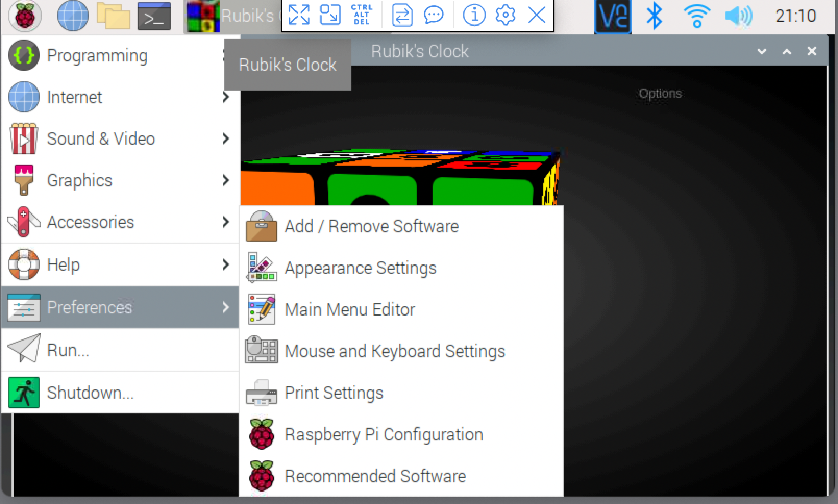
Task: Send Ctrl Alt Del via VNC toolbar
Action: click(x=361, y=15)
